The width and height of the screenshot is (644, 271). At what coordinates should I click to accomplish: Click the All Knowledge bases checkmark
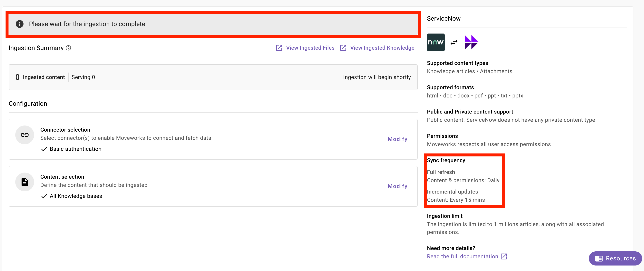[44, 196]
